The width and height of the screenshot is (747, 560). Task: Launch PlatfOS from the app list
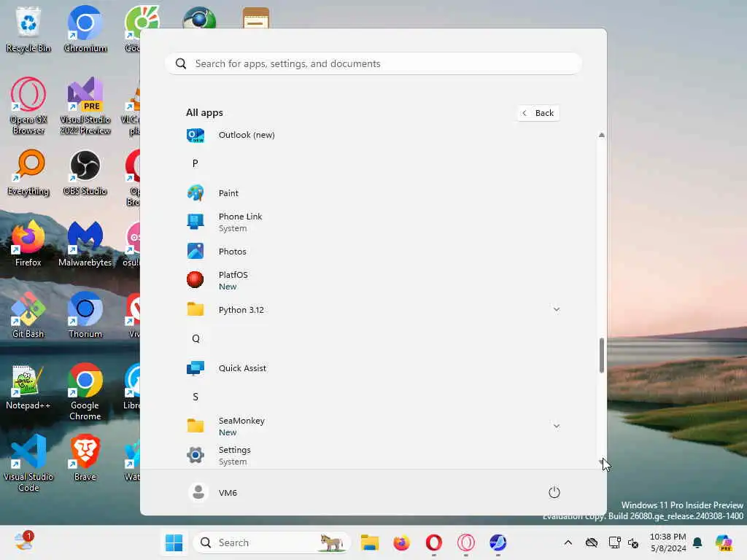tap(373, 281)
